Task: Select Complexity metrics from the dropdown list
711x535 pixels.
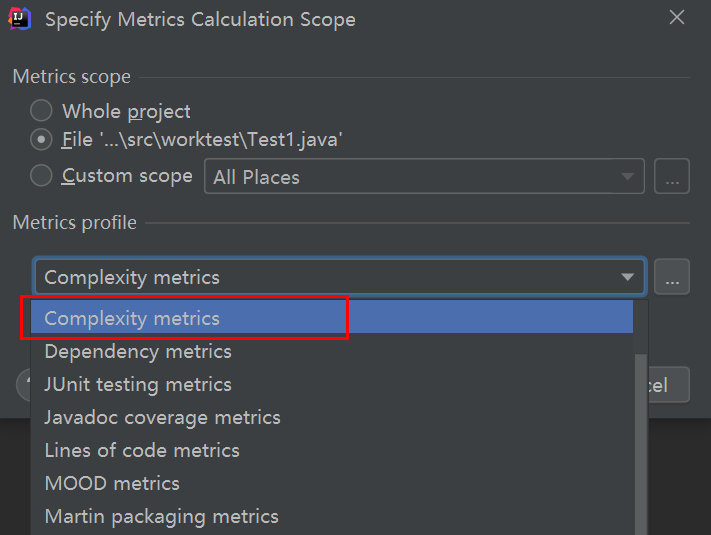Action: coord(132,318)
